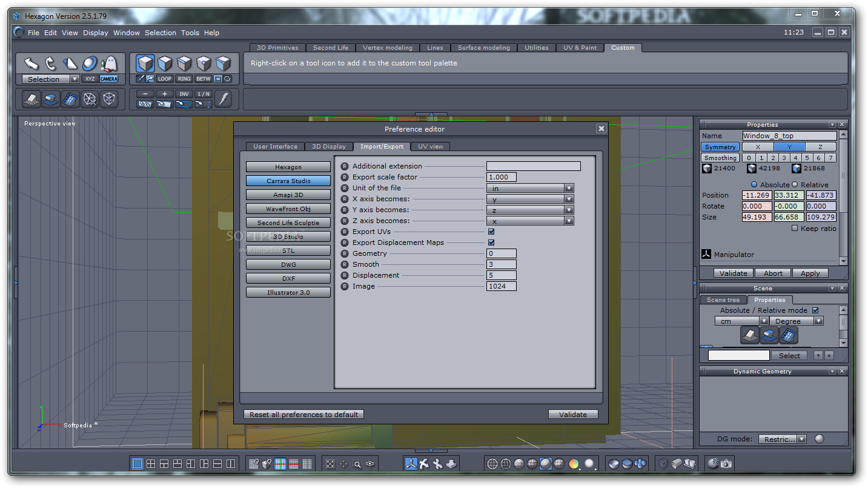
Task: Enable rectangular marquee selection icon
Action: point(218,79)
